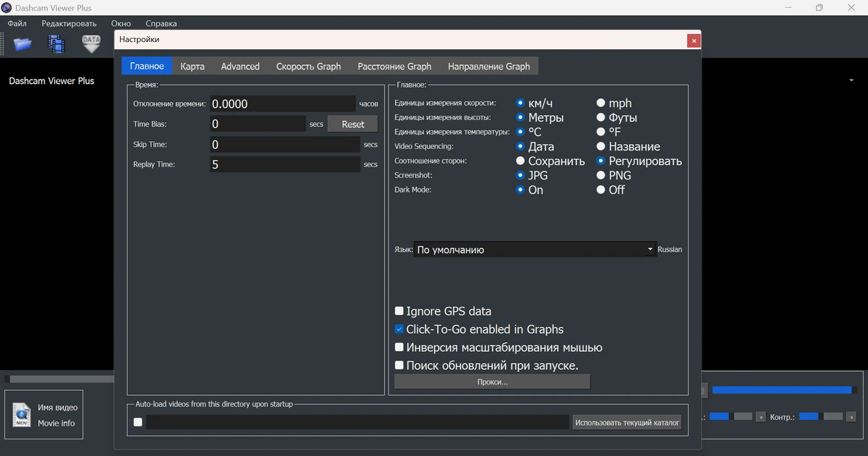Uncheck Click-To-Go enabled in Graphs
This screenshot has width=868, height=456.
point(399,329)
